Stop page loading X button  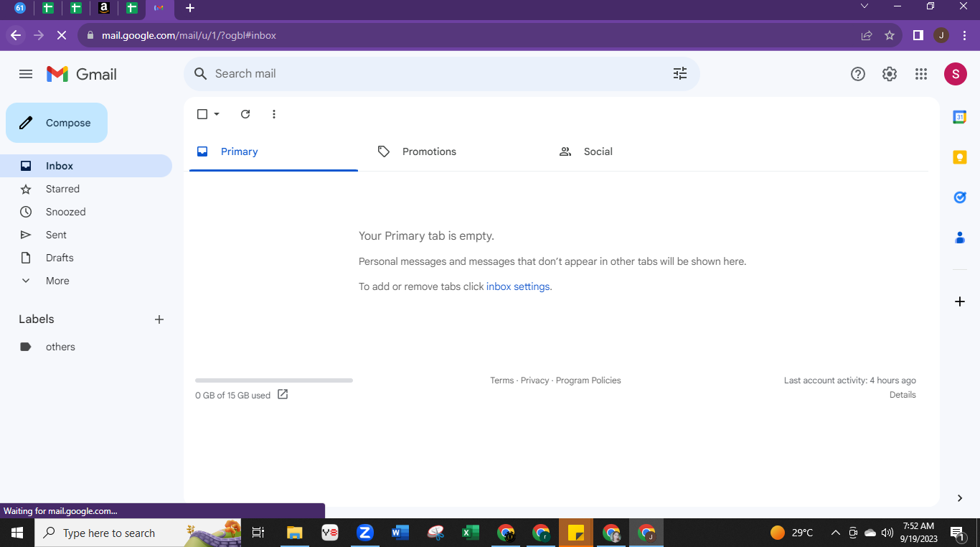[62, 35]
